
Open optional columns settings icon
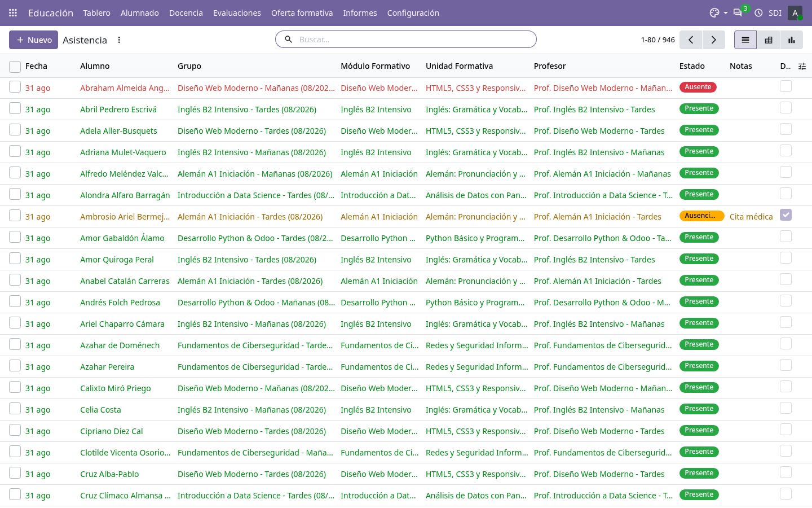tap(802, 67)
